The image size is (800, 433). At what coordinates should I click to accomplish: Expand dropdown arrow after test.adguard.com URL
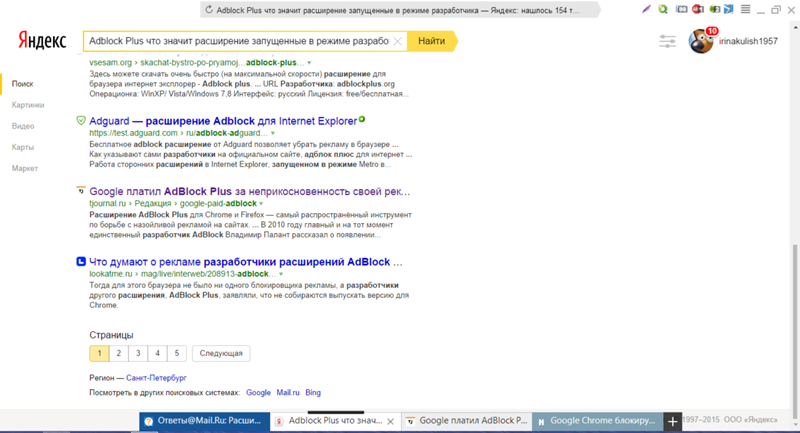pyautogui.click(x=273, y=133)
